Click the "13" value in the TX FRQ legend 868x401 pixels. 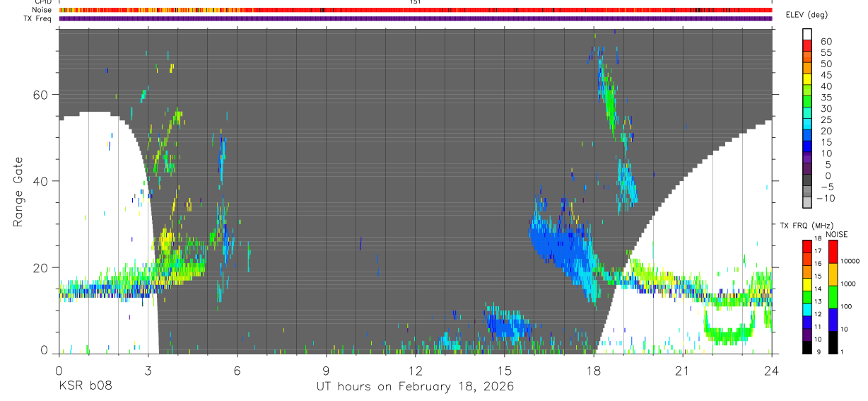[x=818, y=301]
